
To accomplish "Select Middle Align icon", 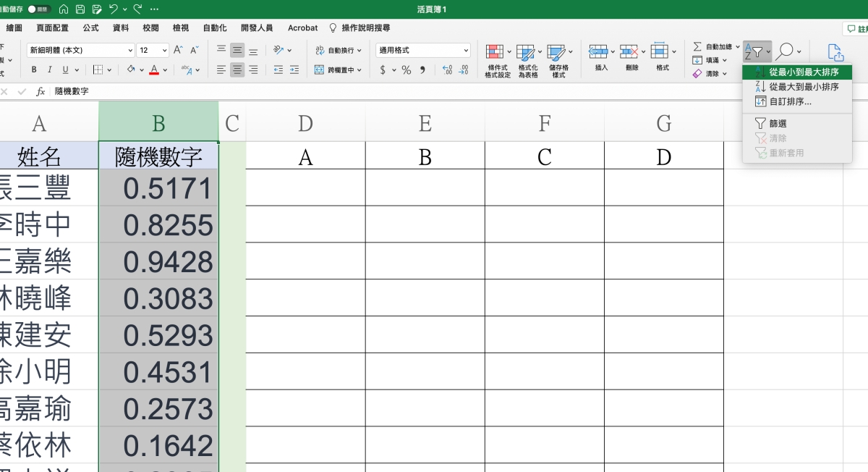I will (237, 50).
